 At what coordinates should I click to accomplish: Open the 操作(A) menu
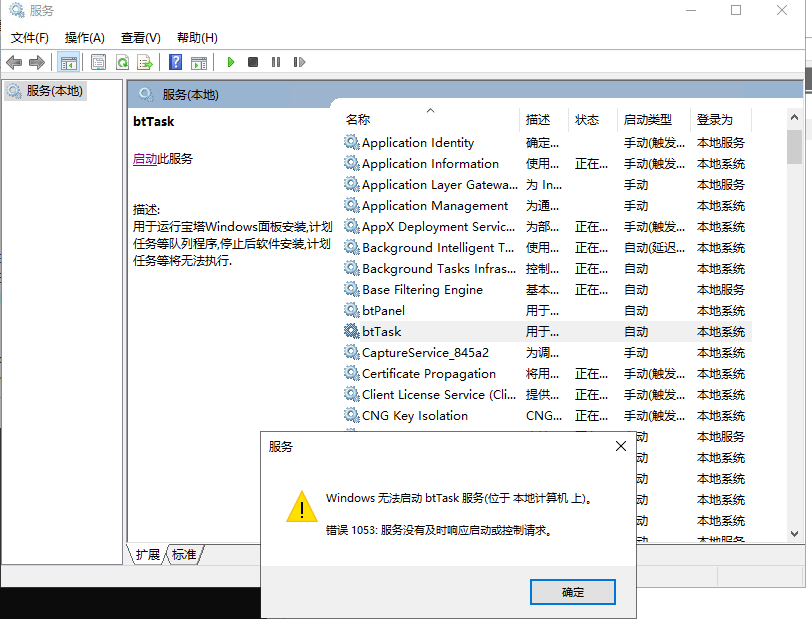point(84,38)
